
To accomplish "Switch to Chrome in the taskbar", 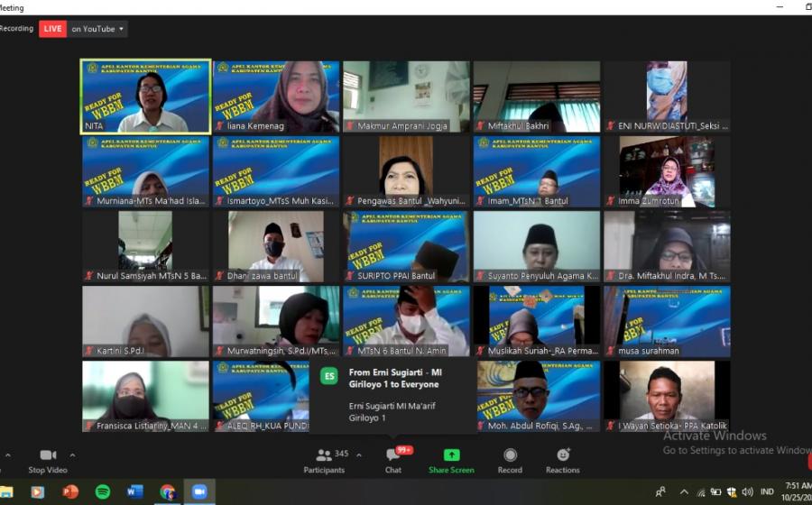I will pyautogui.click(x=167, y=491).
